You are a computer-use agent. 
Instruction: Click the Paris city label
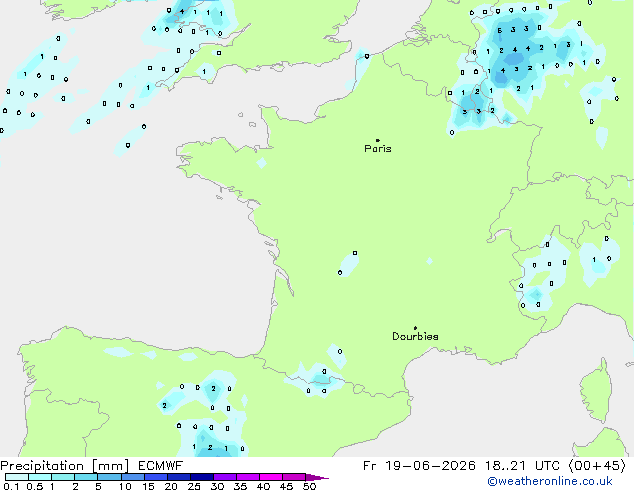tap(378, 149)
